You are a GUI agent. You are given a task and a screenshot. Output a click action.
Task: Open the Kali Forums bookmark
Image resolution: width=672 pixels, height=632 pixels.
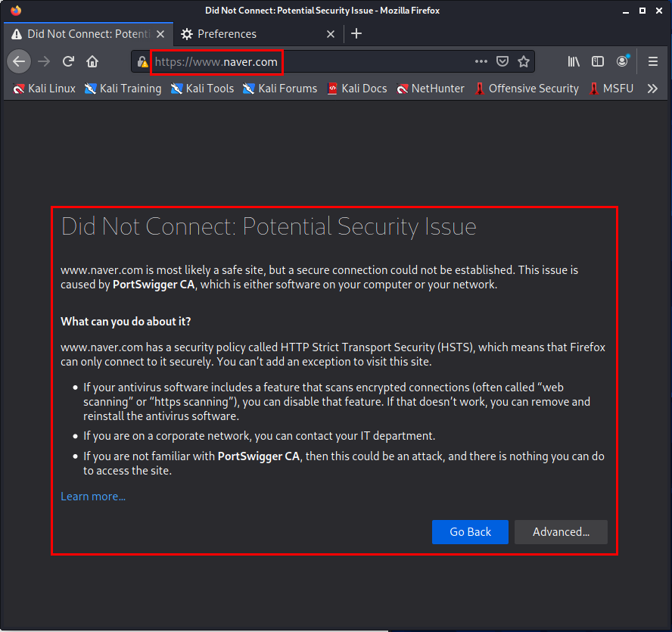click(x=280, y=89)
